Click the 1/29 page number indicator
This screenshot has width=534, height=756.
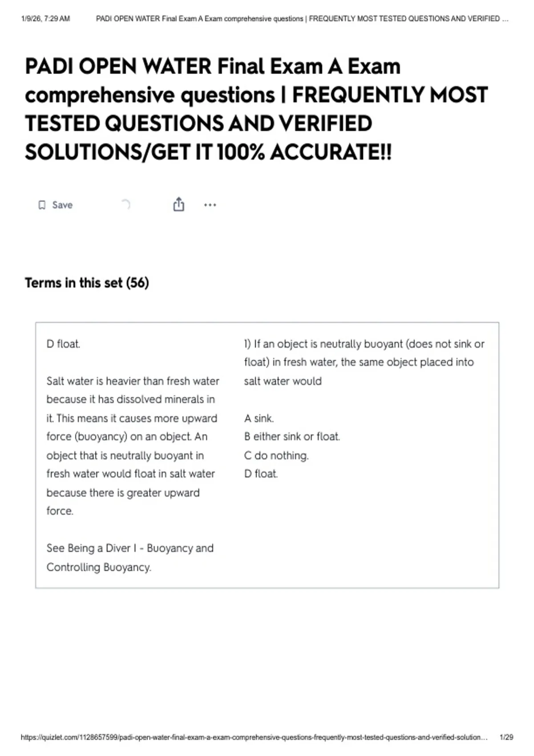[506, 737]
